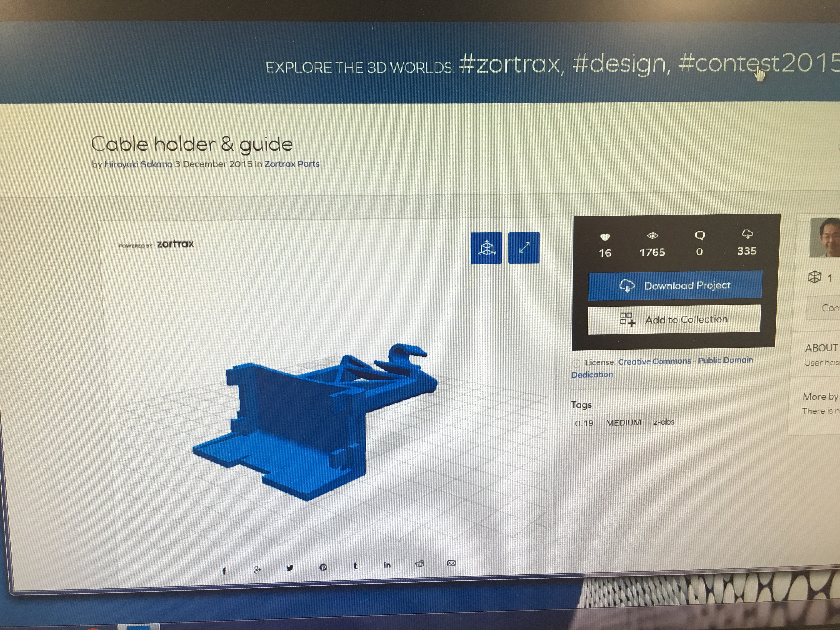Open the Zortrax Parts category link

point(292,164)
